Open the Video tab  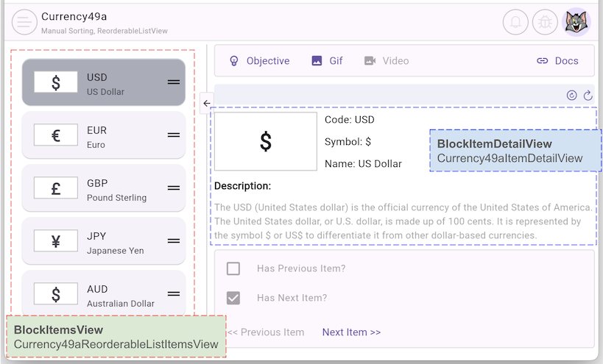point(387,61)
